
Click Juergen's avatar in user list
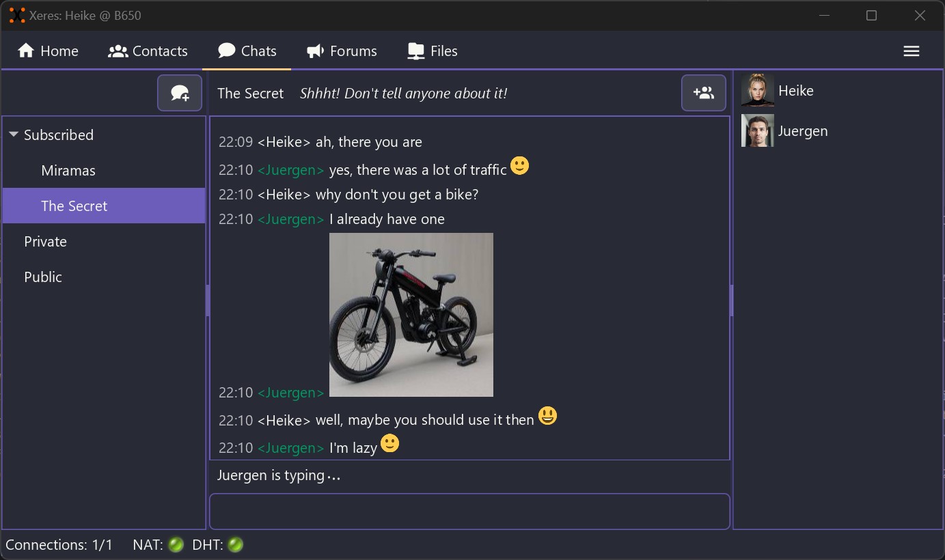coord(758,131)
